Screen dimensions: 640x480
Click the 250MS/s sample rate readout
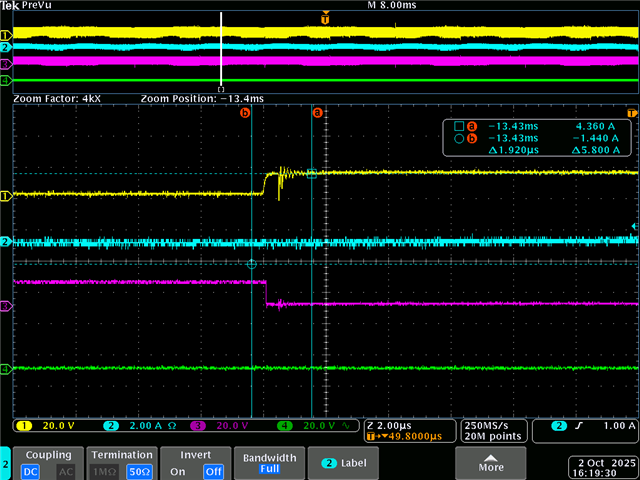click(489, 426)
